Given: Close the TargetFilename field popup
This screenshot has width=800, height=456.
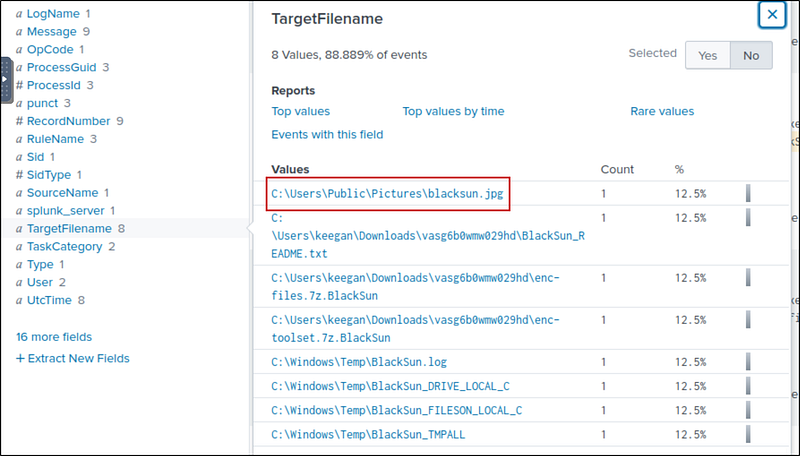Looking at the screenshot, I should [x=771, y=15].
